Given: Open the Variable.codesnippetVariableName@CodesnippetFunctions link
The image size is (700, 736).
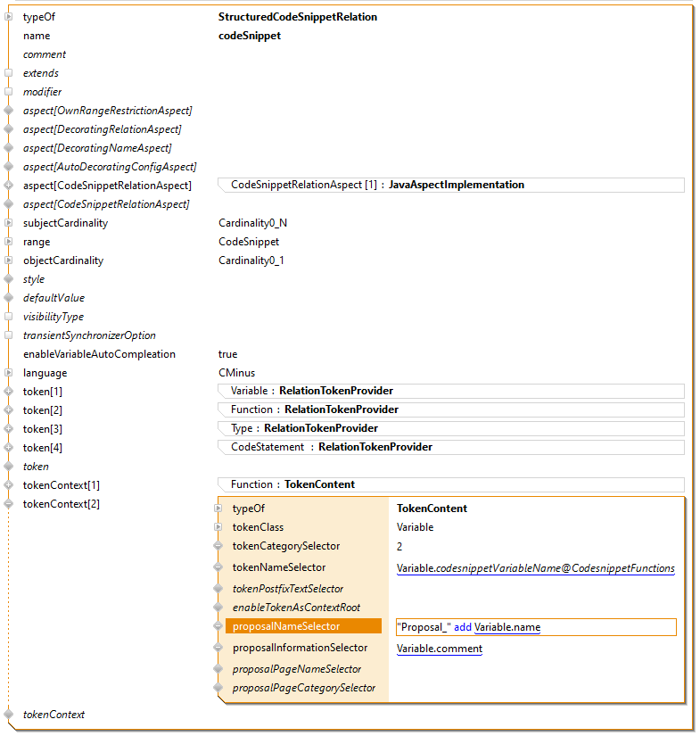Looking at the screenshot, I should pos(535,568).
